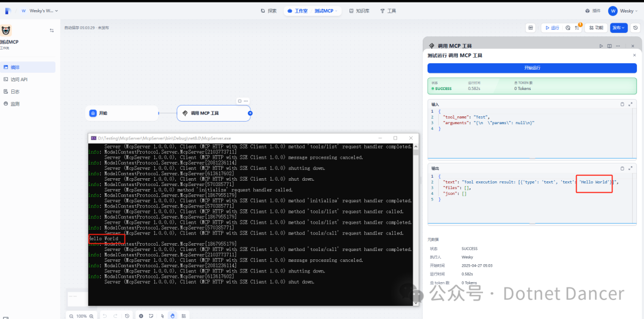Run this step via panel header play icon
This screenshot has width=644, height=319.
(601, 46)
